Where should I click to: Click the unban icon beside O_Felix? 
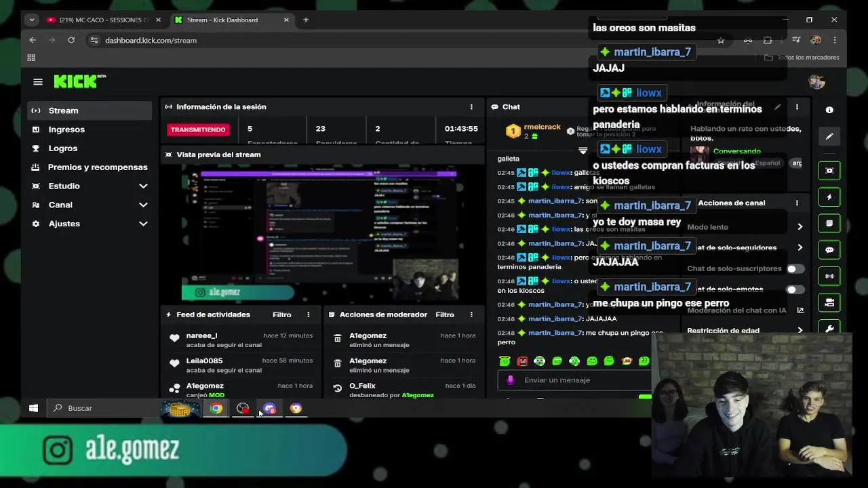point(338,388)
